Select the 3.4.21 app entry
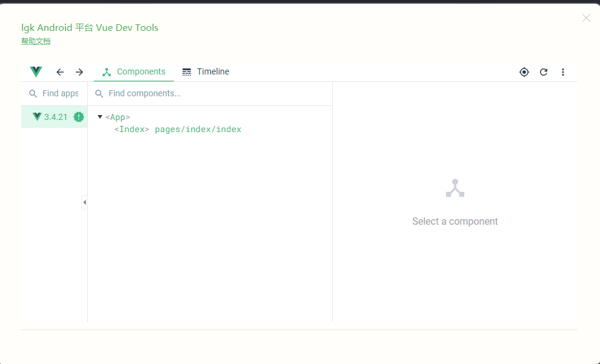The width and height of the screenshot is (600, 364). click(55, 117)
